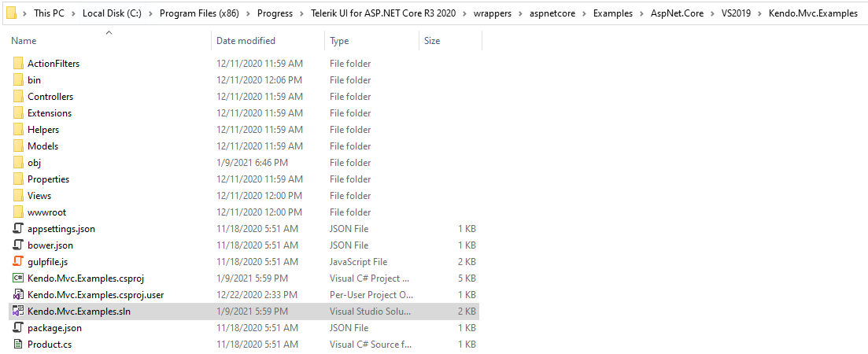The height and width of the screenshot is (354, 868).
Task: Click the gulpfile.js JavaScript file icon
Action: 18,262
